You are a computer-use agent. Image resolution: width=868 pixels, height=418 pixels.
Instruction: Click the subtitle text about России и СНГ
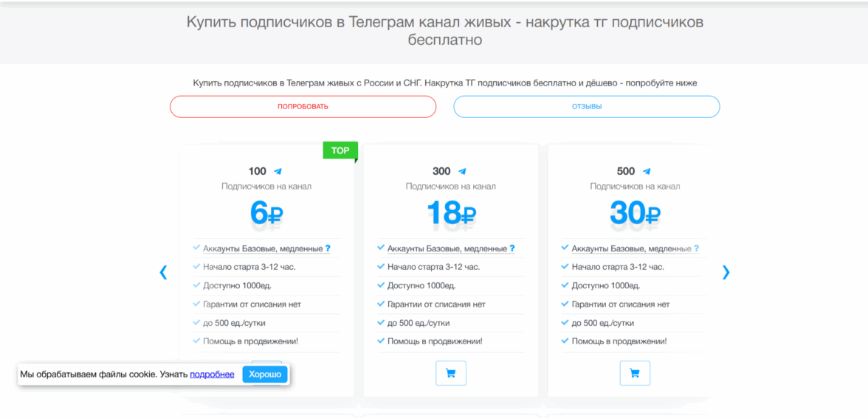444,83
